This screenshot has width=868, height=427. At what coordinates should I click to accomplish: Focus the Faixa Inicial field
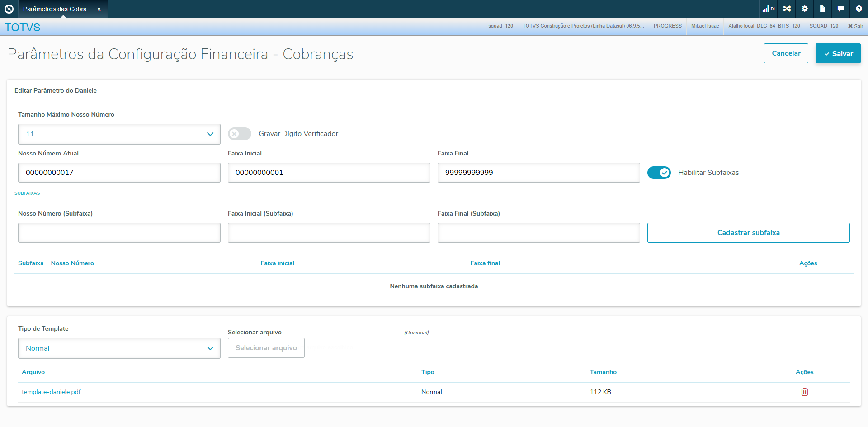coord(329,173)
